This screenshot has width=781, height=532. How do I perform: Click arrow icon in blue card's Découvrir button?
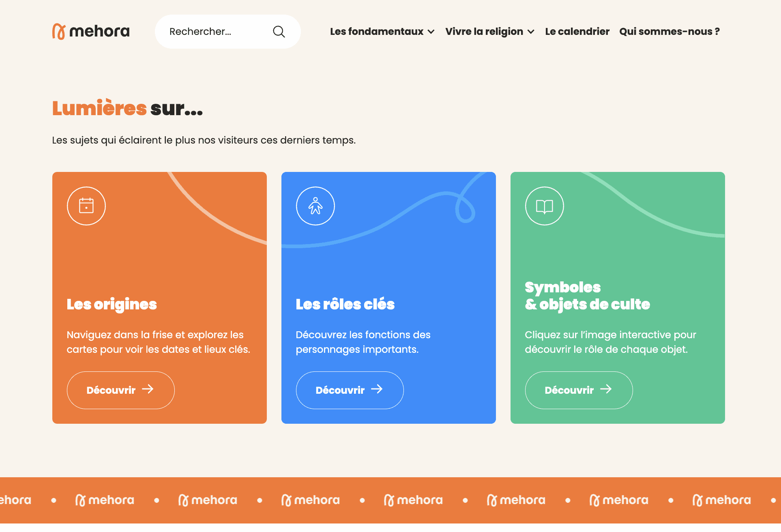[377, 389]
